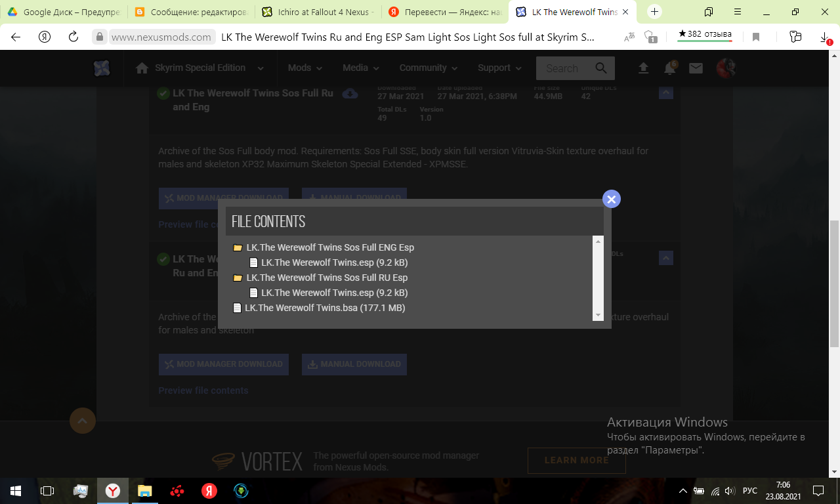Open the taskbar clock showing 7:06
Viewport: 840px width, 504px height.
tap(783, 491)
